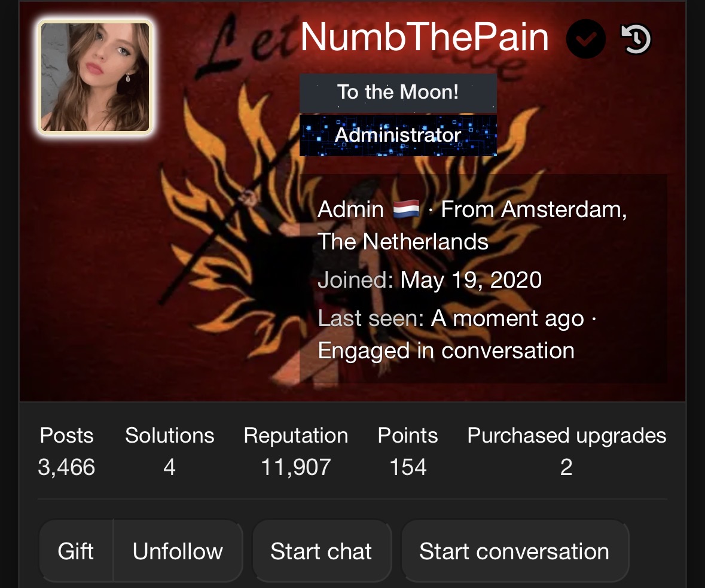
Task: Click the Engaged in conversation status
Action: (446, 351)
